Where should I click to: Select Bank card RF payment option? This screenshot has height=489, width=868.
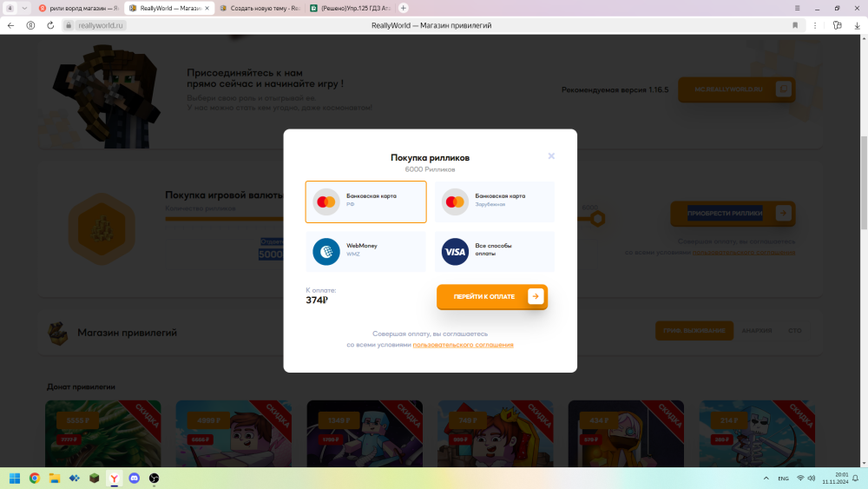(365, 202)
